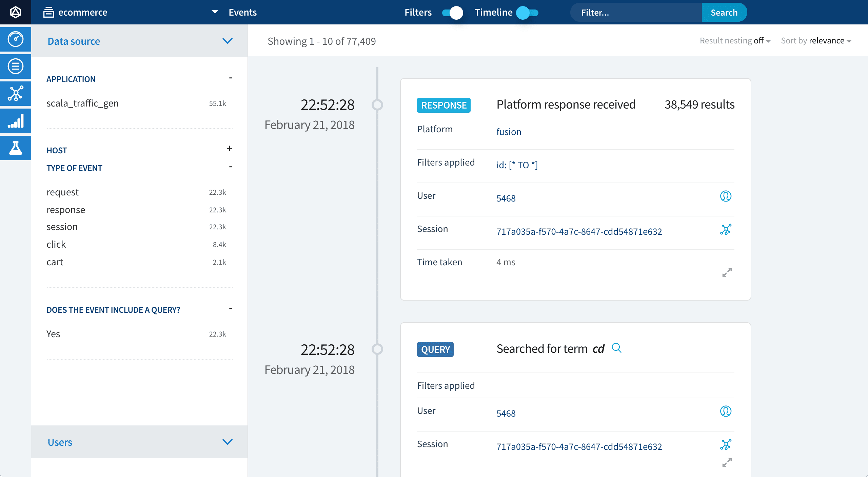Viewport: 868px width, 477px height.
Task: Collapse the TYPE OF EVENT facet
Action: click(230, 167)
